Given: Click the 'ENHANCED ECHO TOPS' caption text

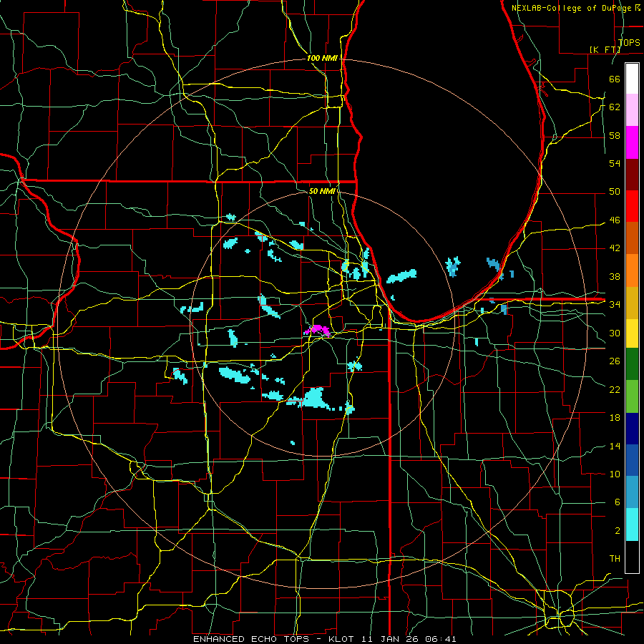Looking at the screenshot, I should pyautogui.click(x=251, y=639).
